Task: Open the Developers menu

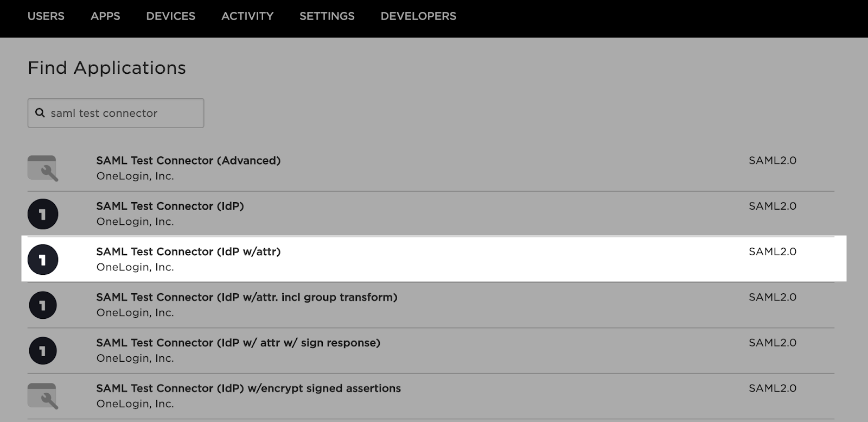Action: (x=418, y=16)
